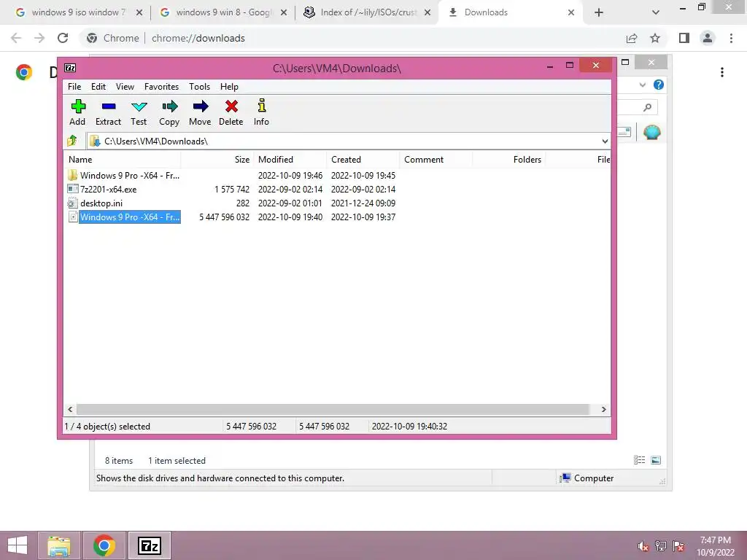Toggle Chrome side panel

pos(684,38)
